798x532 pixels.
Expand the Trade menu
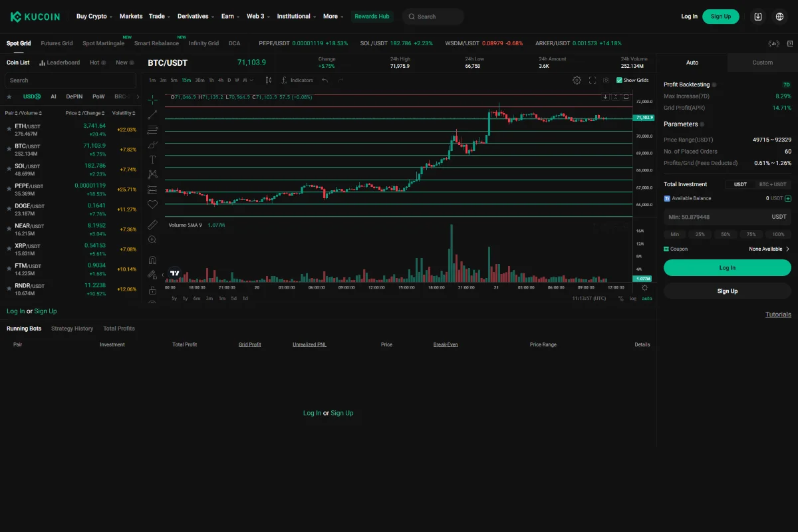pyautogui.click(x=158, y=16)
